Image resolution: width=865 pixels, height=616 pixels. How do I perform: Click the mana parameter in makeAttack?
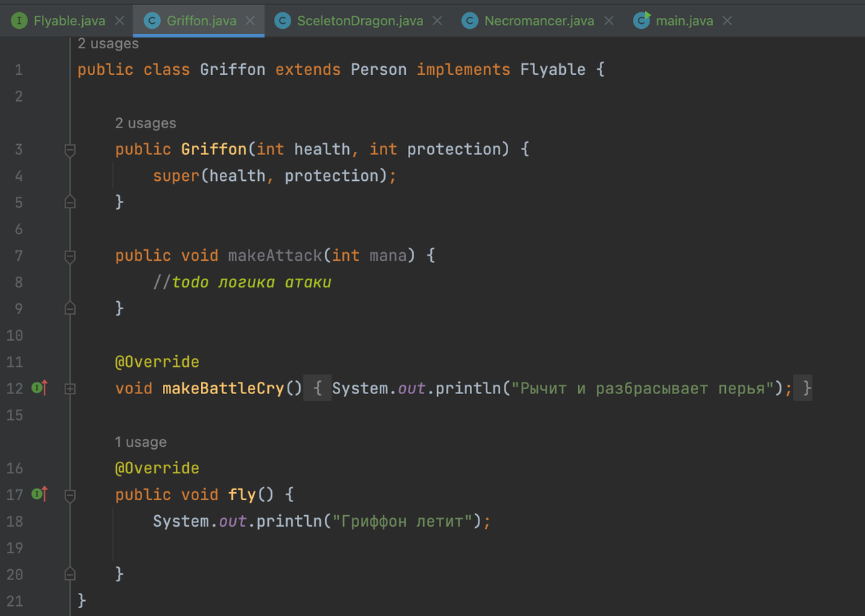point(389,255)
